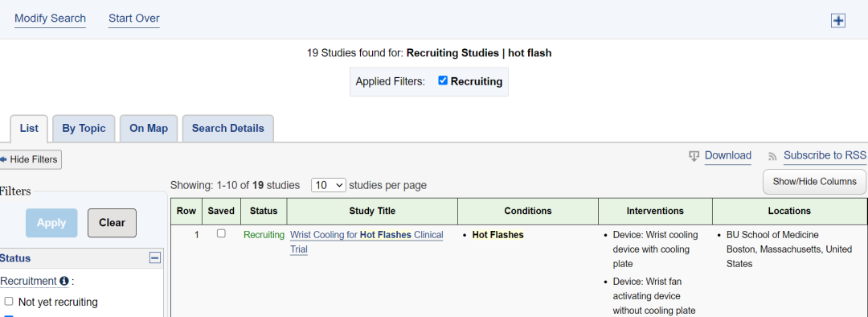The height and width of the screenshot is (317, 868).
Task: Tick the Not yet recruiting checkbox
Action: (8, 302)
